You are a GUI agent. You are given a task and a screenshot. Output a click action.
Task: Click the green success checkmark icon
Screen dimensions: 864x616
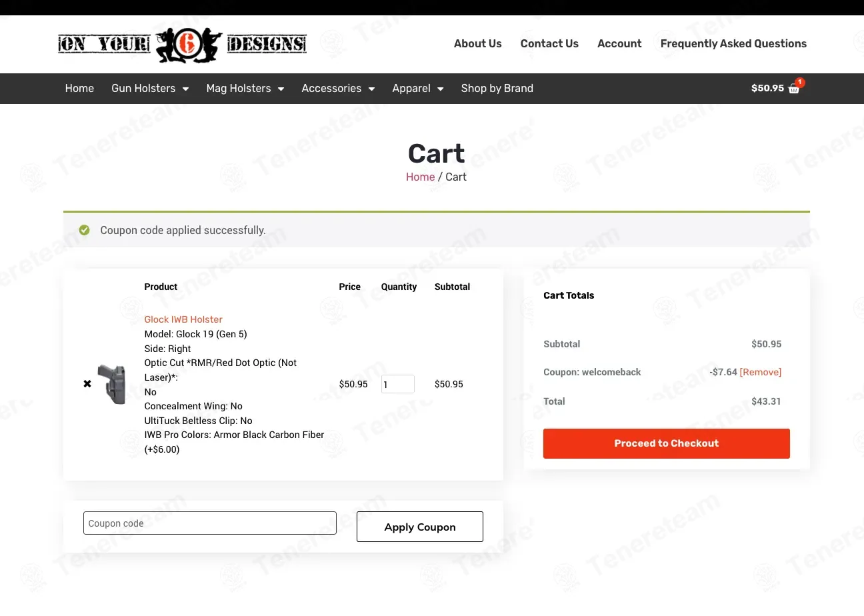pos(84,230)
